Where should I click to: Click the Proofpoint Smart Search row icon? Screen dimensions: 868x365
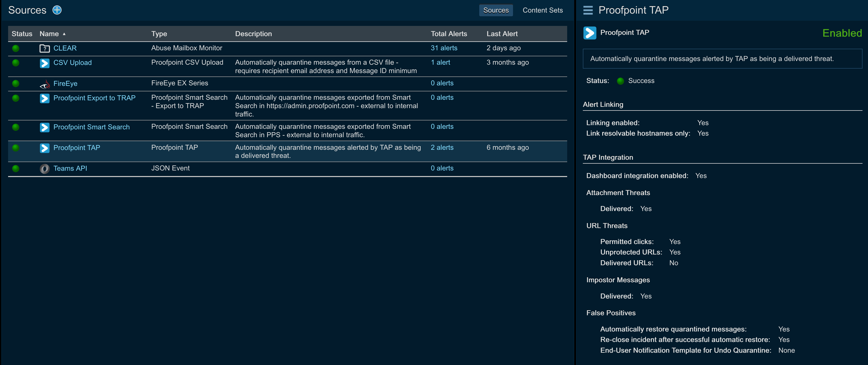(x=44, y=127)
